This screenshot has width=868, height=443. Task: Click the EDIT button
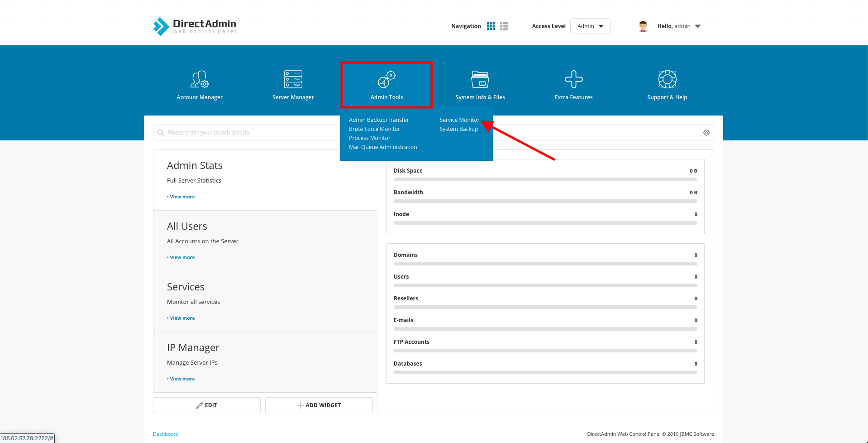[207, 405]
